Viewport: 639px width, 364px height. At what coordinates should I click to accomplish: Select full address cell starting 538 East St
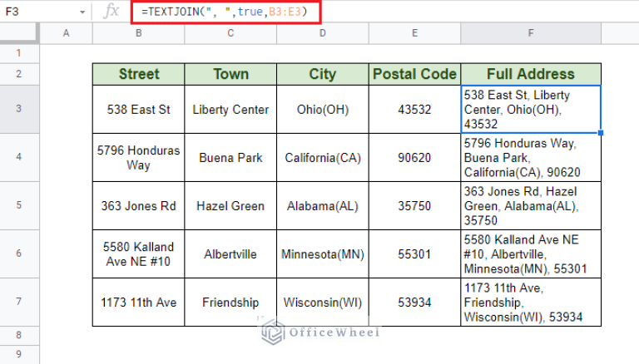click(531, 109)
